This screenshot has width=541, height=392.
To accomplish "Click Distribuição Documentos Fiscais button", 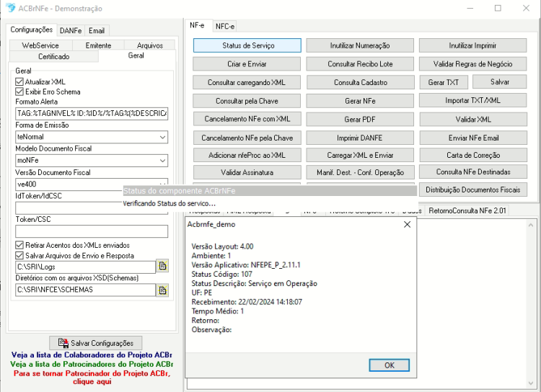I will coord(473,190).
